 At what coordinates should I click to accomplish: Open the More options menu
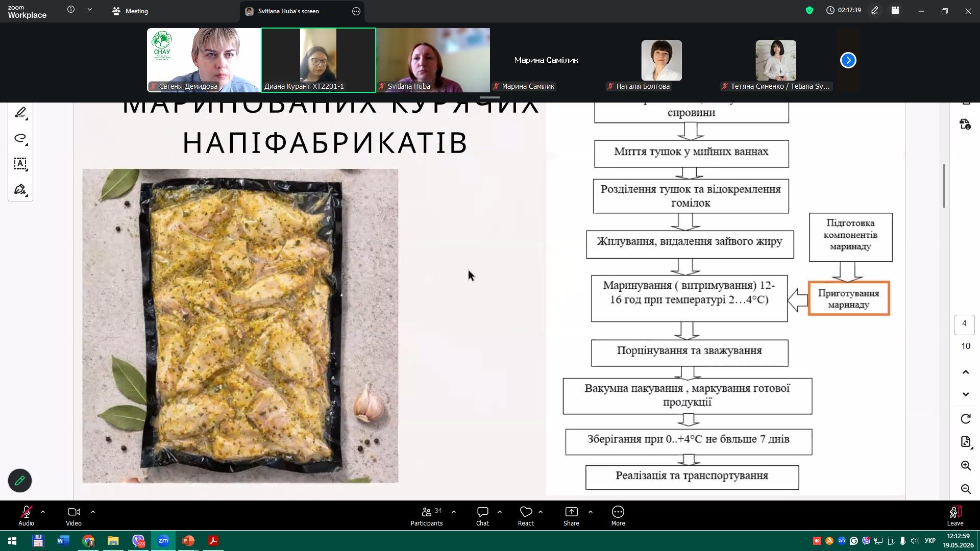tap(618, 516)
